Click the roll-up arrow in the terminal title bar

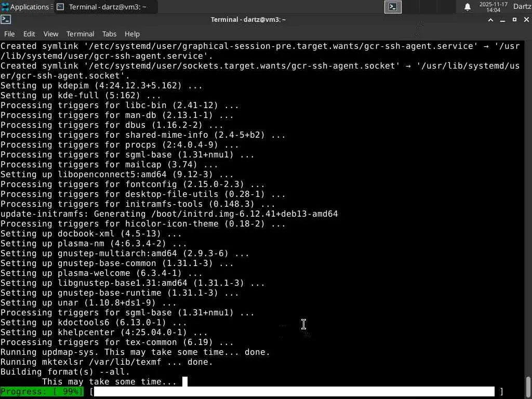(490, 20)
